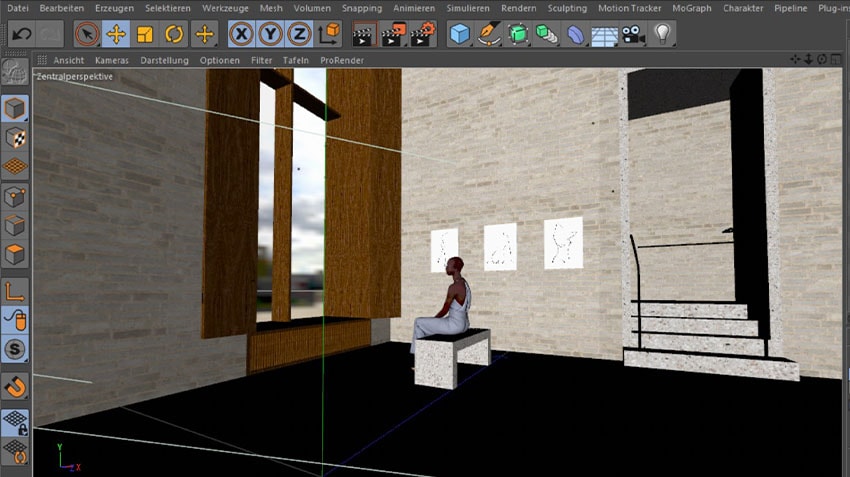Open the Rendern menu
Screen dimensions: 850x477
pyautogui.click(x=519, y=8)
